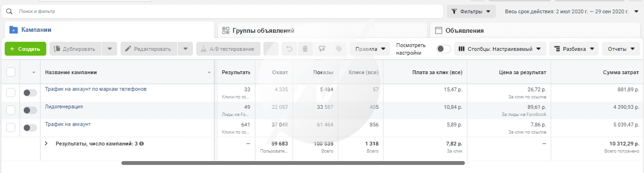Click the date range 2 июл 2020 text
The height and width of the screenshot is (173, 644).
567,11
